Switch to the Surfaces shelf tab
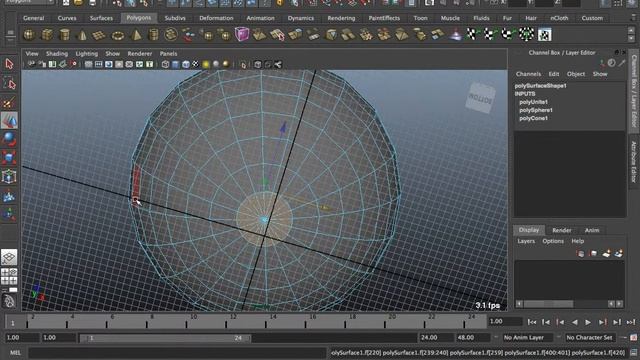 [101, 18]
